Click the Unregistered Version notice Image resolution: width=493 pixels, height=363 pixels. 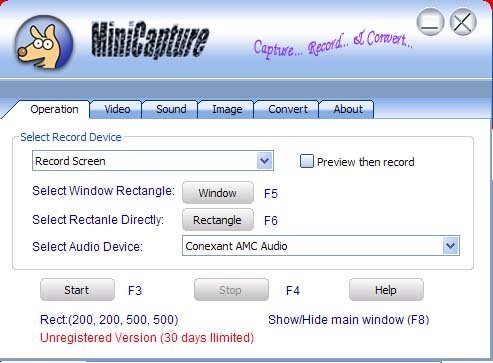(x=147, y=338)
